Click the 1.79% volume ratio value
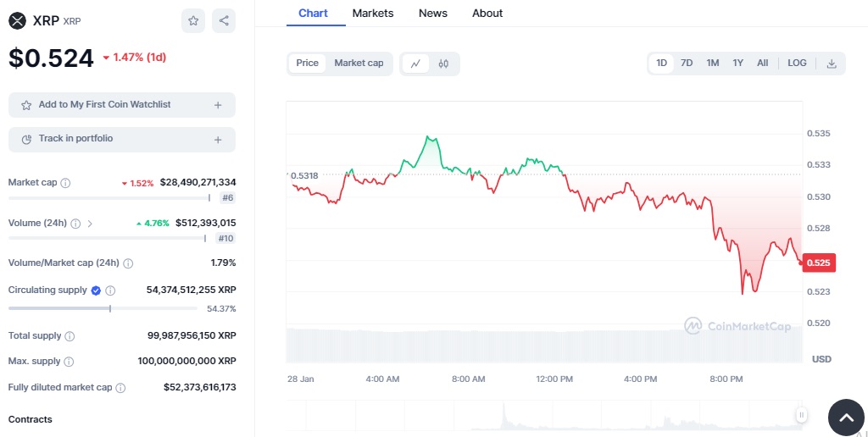 tap(224, 263)
